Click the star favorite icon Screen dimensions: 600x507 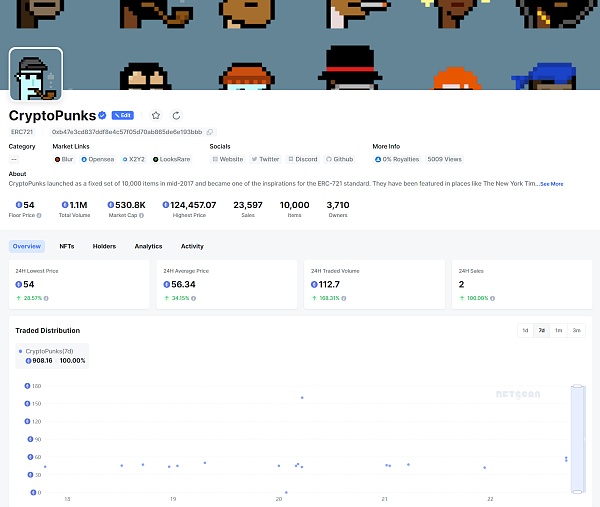click(x=156, y=115)
